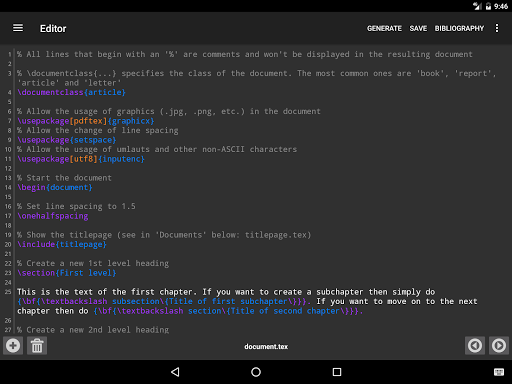
Task: Click SAVE in the top bar
Action: tap(418, 28)
